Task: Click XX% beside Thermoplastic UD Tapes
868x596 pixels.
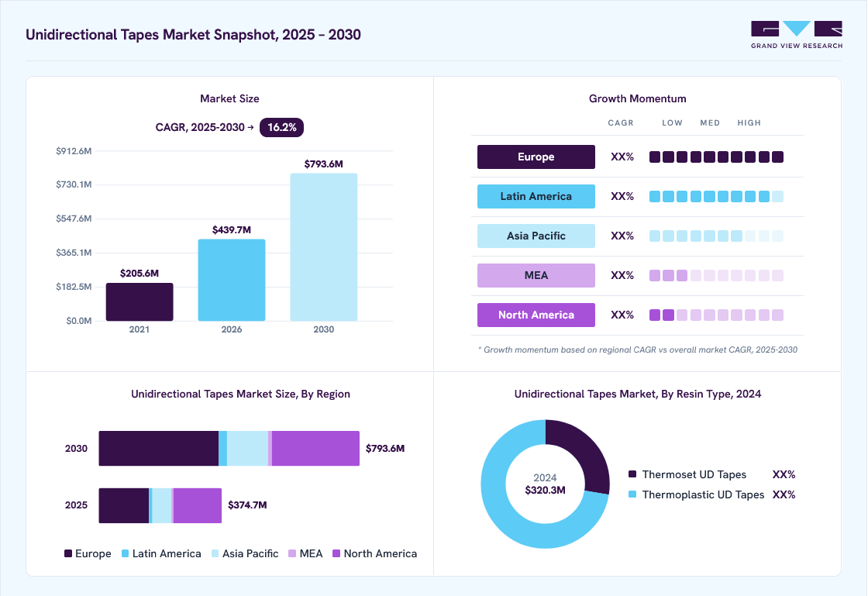Action: (x=784, y=494)
